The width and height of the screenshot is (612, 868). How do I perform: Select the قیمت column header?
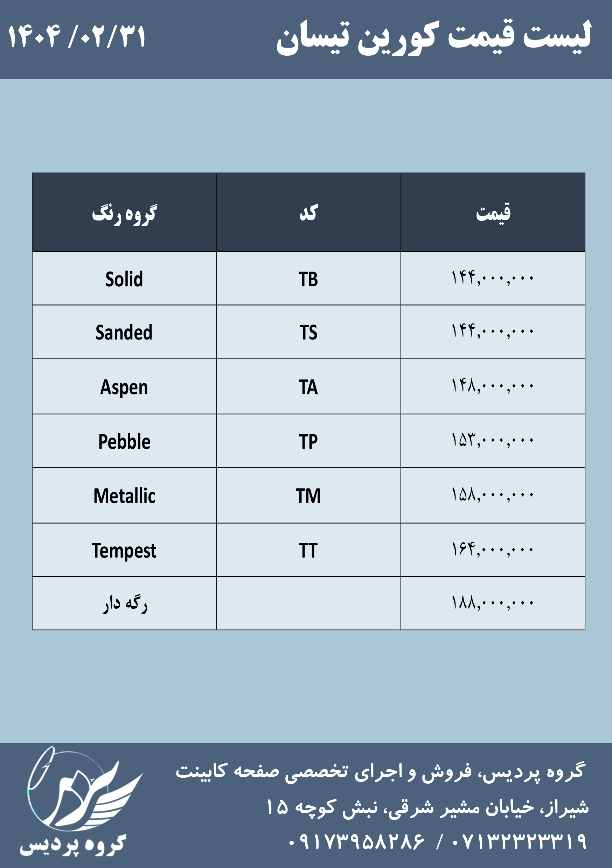coord(493,212)
